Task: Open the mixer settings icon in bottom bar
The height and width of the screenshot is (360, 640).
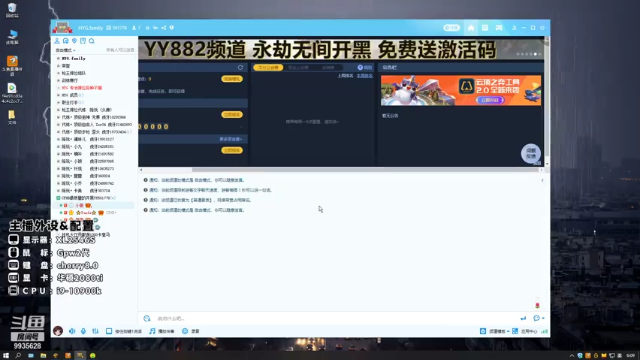Action: [95, 331]
